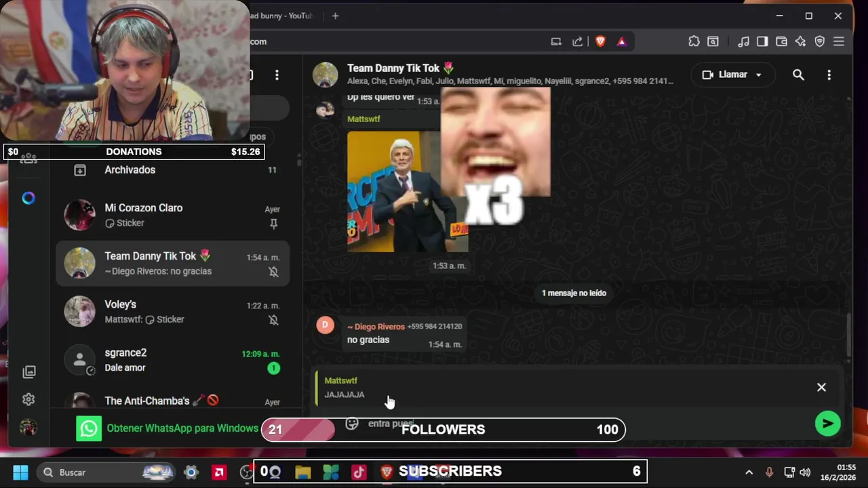Open Archivados chats row

[x=173, y=170]
